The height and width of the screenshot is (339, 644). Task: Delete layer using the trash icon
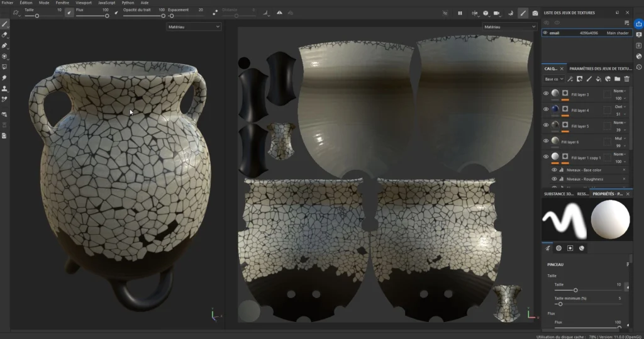point(626,79)
